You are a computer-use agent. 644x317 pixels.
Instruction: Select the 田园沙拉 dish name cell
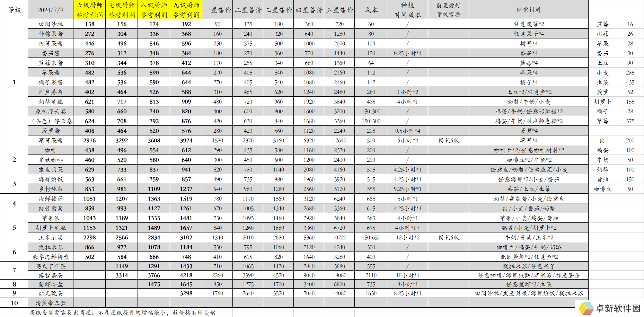click(51, 24)
